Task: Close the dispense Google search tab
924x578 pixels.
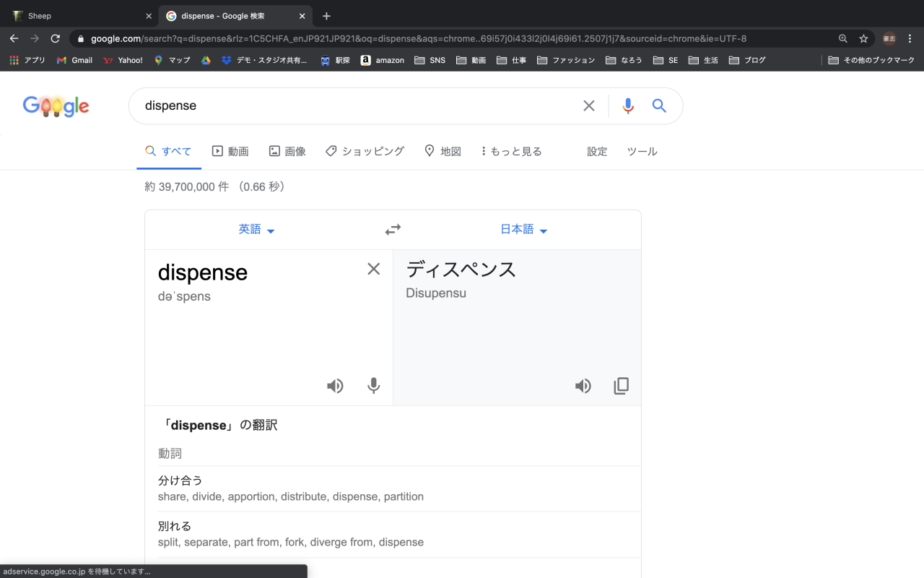Action: [301, 16]
